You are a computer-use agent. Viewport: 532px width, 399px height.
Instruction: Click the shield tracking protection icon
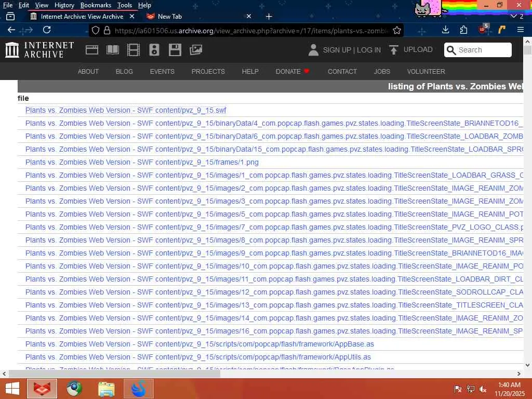96,31
